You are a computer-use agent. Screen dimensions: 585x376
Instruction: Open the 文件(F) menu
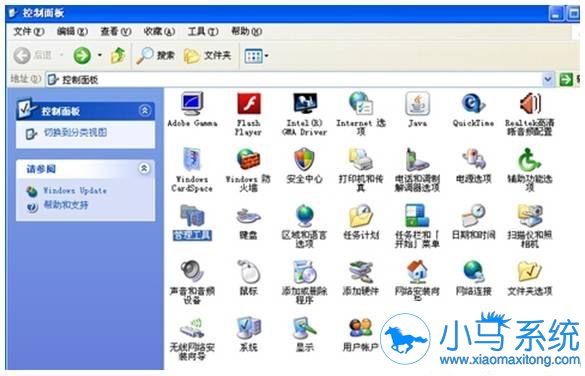pos(29,32)
